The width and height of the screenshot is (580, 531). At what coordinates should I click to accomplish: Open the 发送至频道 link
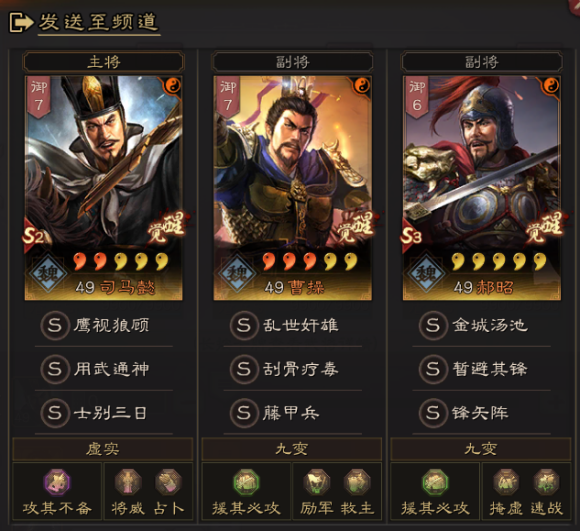point(98,22)
